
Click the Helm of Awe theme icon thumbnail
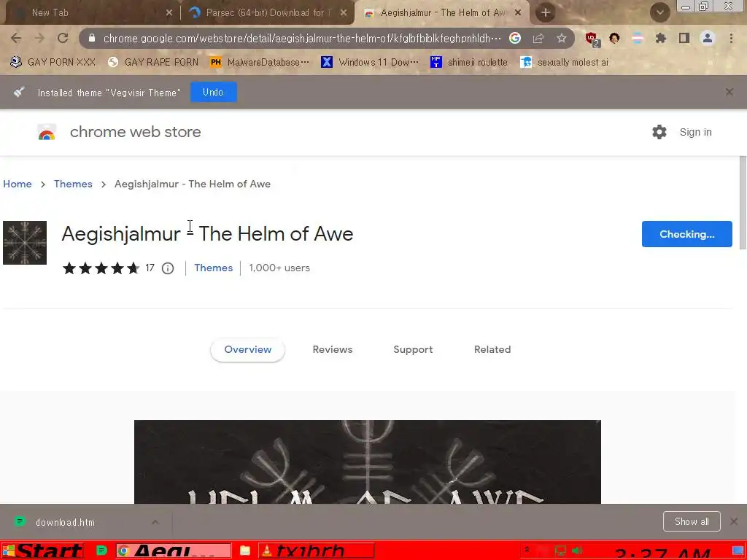pyautogui.click(x=25, y=243)
